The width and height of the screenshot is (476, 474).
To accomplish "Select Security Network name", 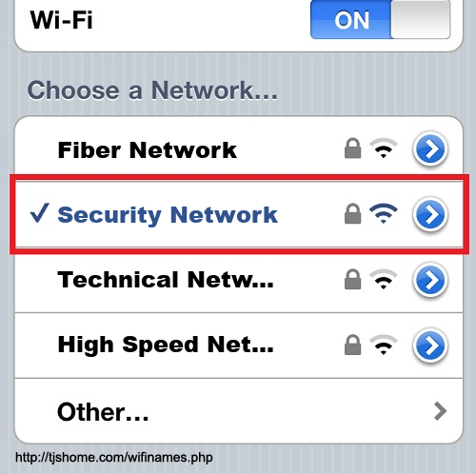I will click(x=168, y=215).
